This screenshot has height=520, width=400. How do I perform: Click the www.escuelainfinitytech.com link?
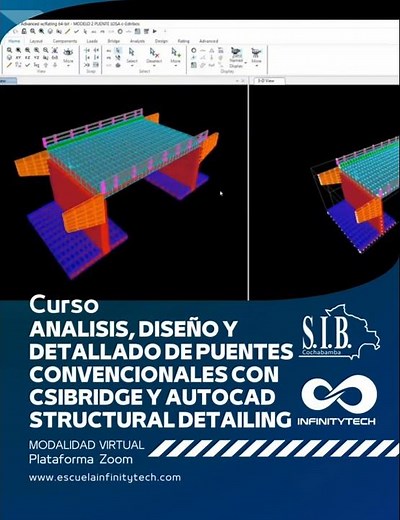[x=105, y=477]
